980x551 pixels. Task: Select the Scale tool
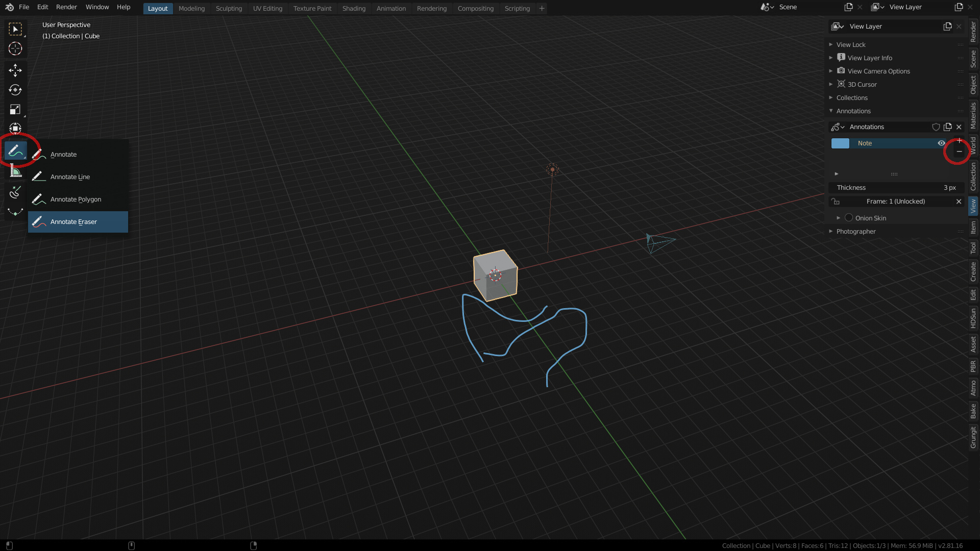pos(15,109)
